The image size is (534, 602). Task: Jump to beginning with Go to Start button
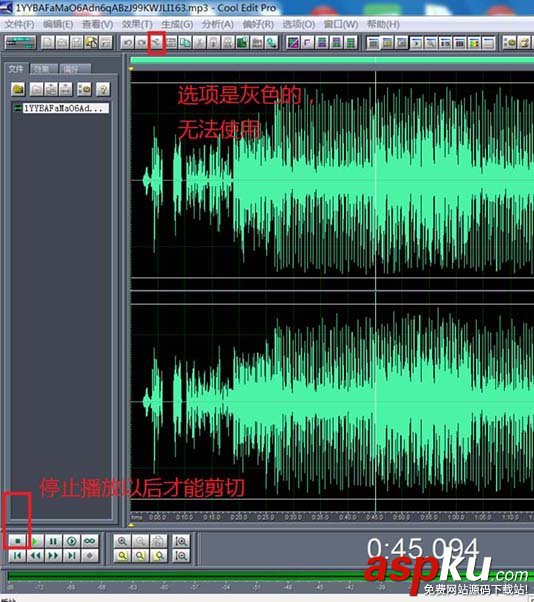tap(17, 556)
